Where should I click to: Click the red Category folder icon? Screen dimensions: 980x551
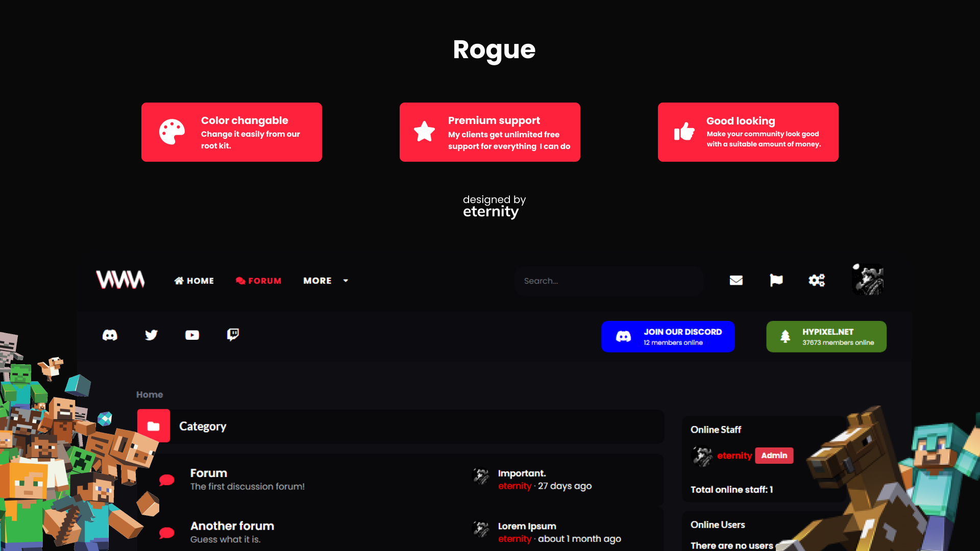tap(153, 425)
